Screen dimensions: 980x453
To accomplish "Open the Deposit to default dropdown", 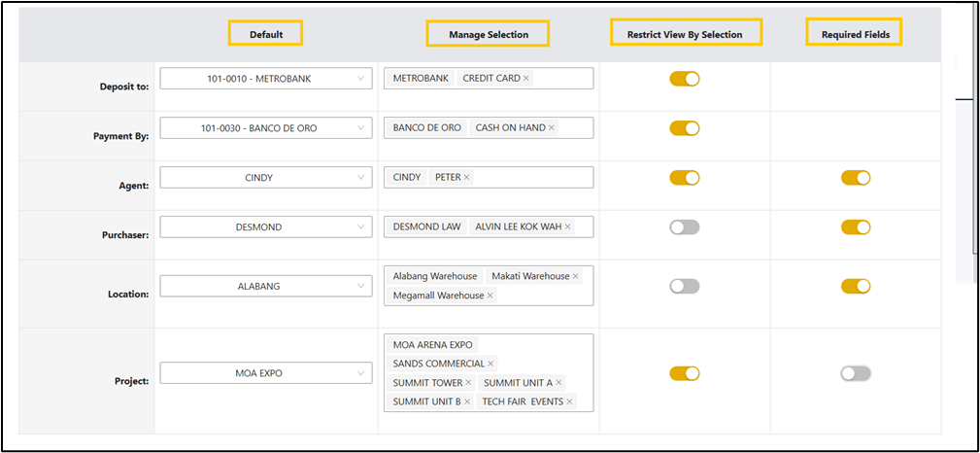I will point(265,78).
